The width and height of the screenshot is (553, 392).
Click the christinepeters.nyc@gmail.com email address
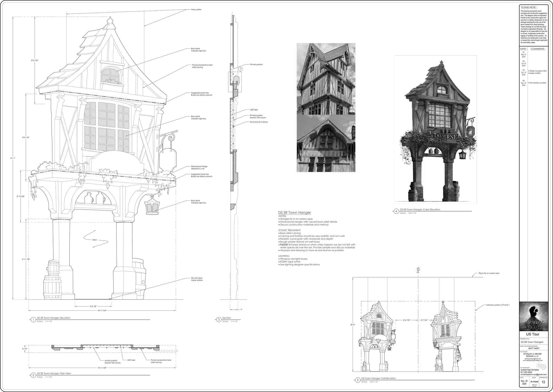(x=534, y=374)
